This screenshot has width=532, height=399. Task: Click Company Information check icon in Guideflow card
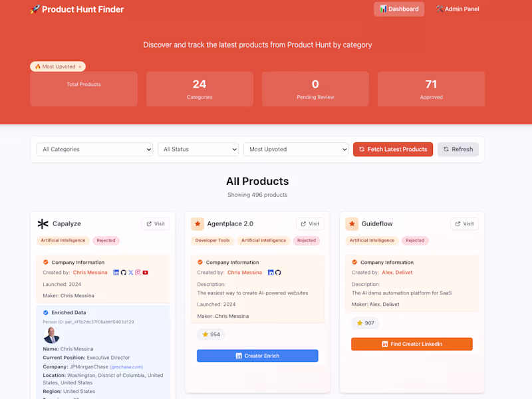[x=354, y=262]
